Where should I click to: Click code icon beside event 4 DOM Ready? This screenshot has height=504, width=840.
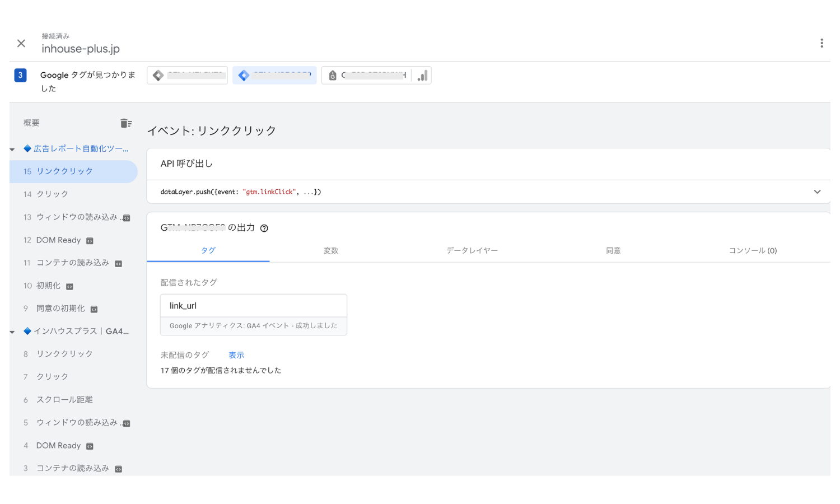pos(90,446)
